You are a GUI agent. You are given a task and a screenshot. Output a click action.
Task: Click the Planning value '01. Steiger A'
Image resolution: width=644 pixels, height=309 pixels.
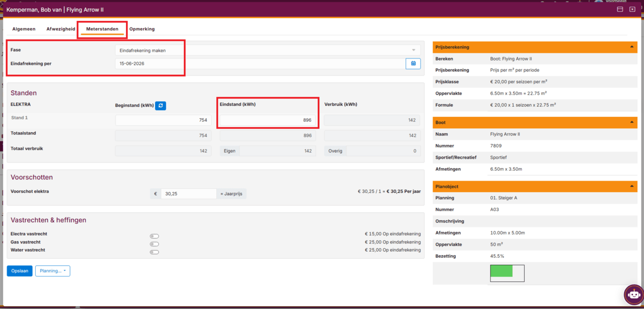[x=504, y=198]
